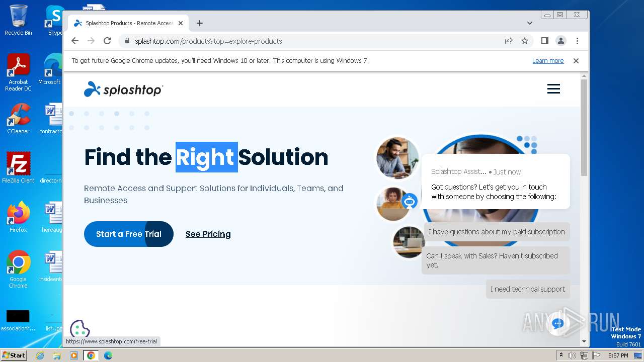Click the browser forward arrow

tap(91, 41)
